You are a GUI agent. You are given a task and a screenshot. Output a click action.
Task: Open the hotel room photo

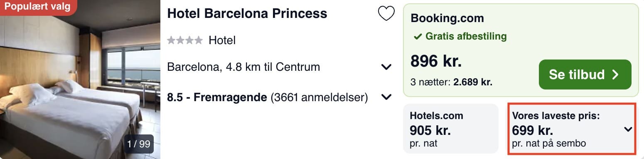(x=80, y=79)
